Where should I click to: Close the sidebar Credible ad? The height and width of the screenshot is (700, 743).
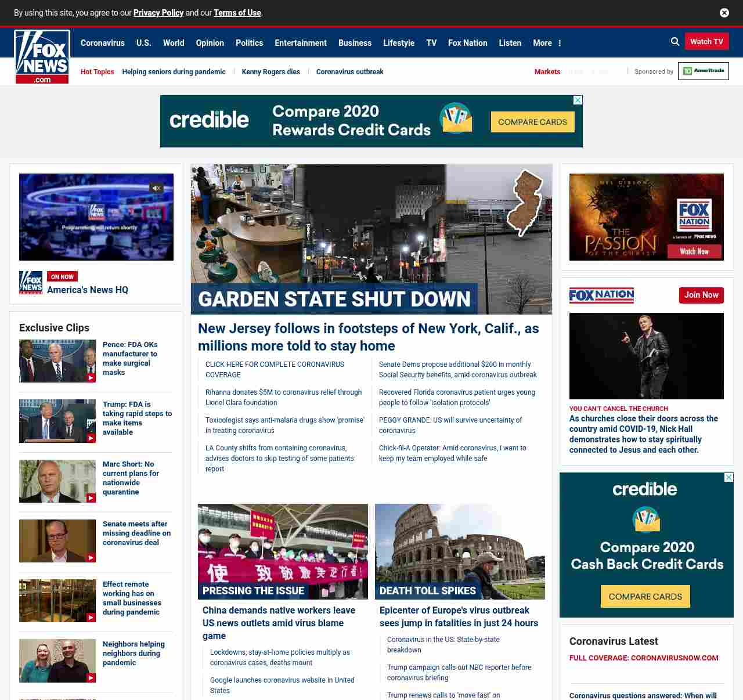point(728,478)
